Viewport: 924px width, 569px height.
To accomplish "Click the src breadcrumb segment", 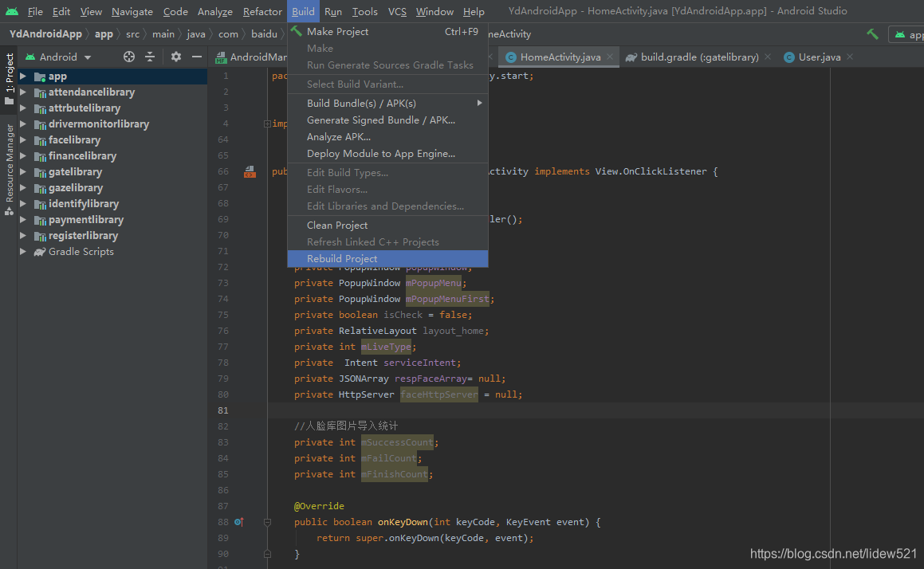I will tap(132, 34).
